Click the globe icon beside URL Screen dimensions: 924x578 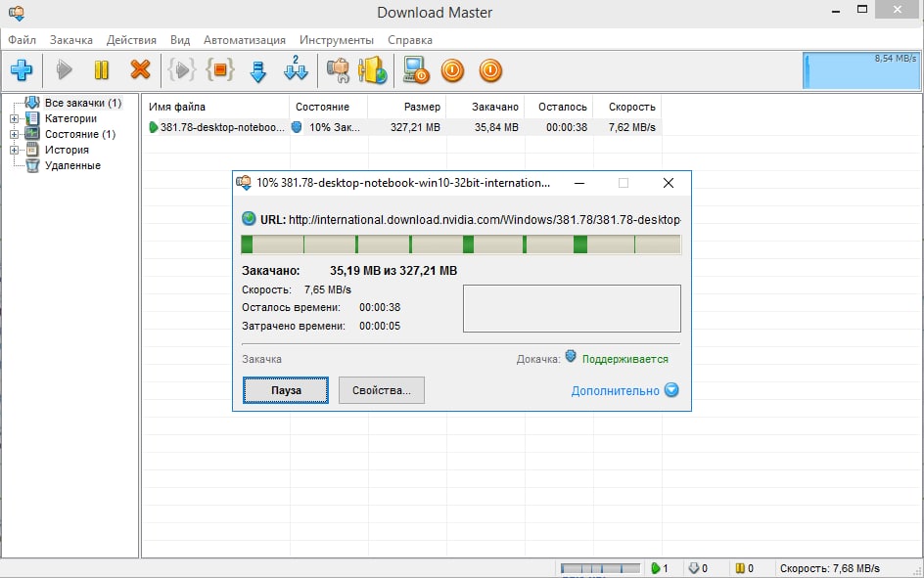tap(249, 218)
